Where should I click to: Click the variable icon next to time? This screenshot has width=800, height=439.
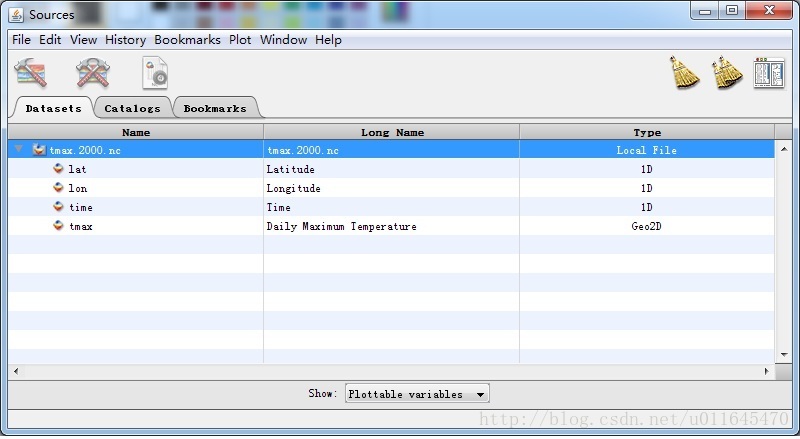pos(58,206)
